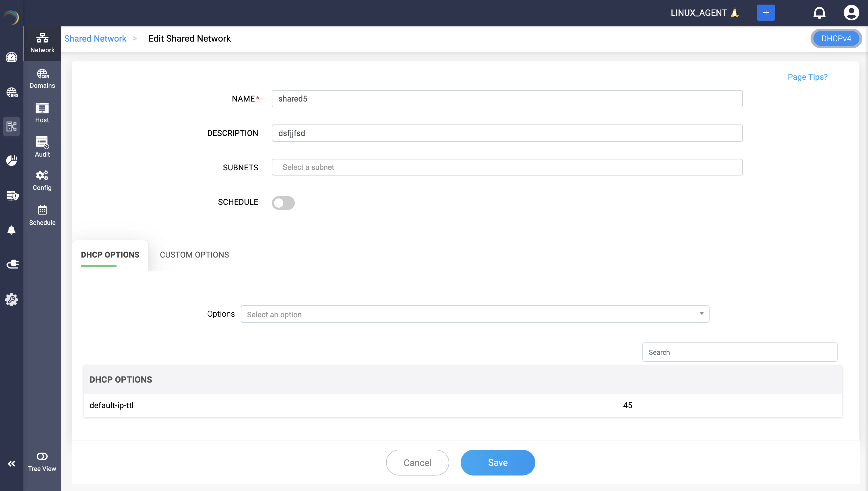
Task: Select the DHCP OPTIONS tab
Action: point(110,255)
